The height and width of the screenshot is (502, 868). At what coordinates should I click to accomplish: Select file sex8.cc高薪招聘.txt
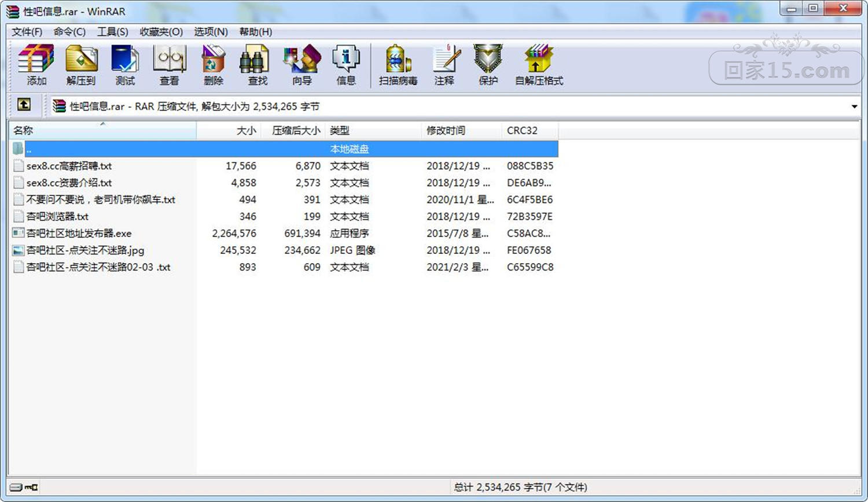coord(69,166)
